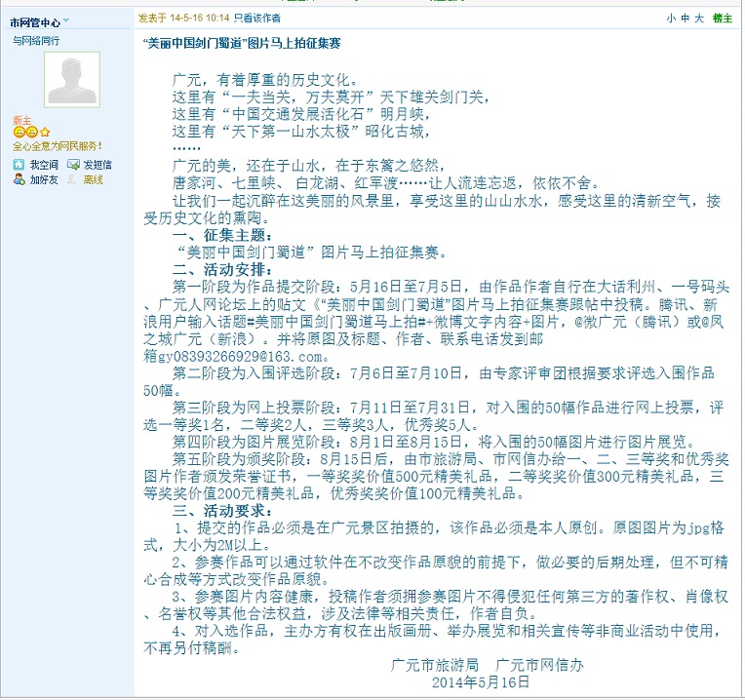Image resolution: width=745 pixels, height=700 pixels.
Task: Click 与网络同行 user title text
Action: point(36,41)
